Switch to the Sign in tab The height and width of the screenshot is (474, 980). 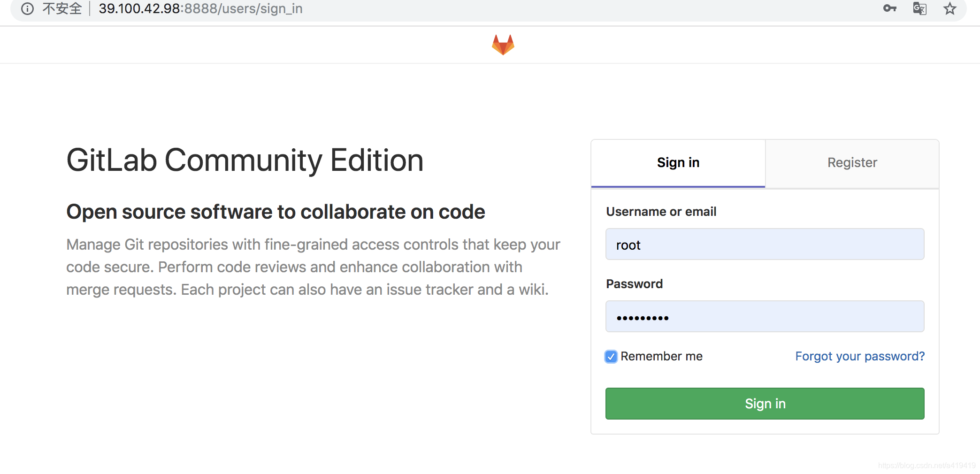[678, 163]
